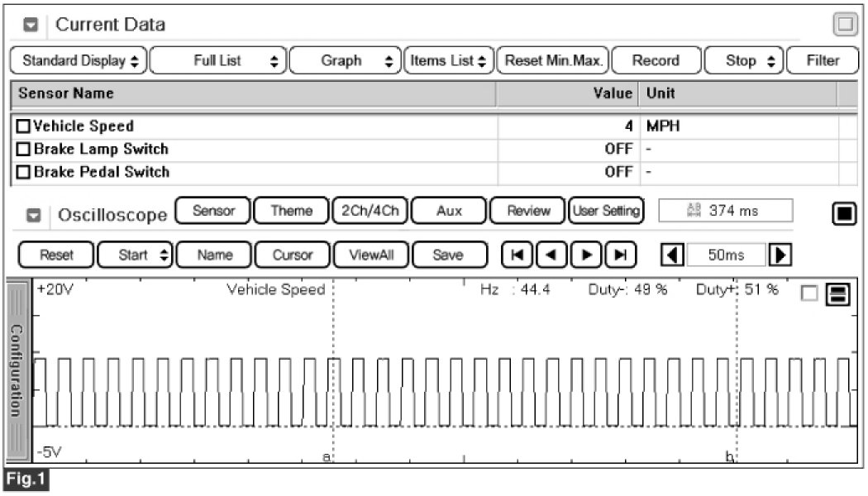The image size is (868, 496).
Task: Open the Graph view dropdown
Action: pos(346,60)
